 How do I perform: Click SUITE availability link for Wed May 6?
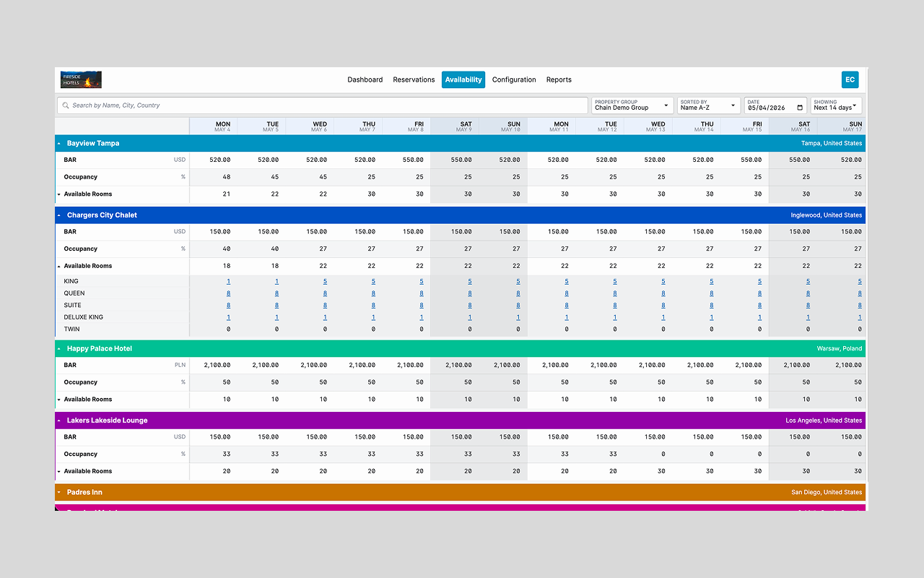point(325,306)
